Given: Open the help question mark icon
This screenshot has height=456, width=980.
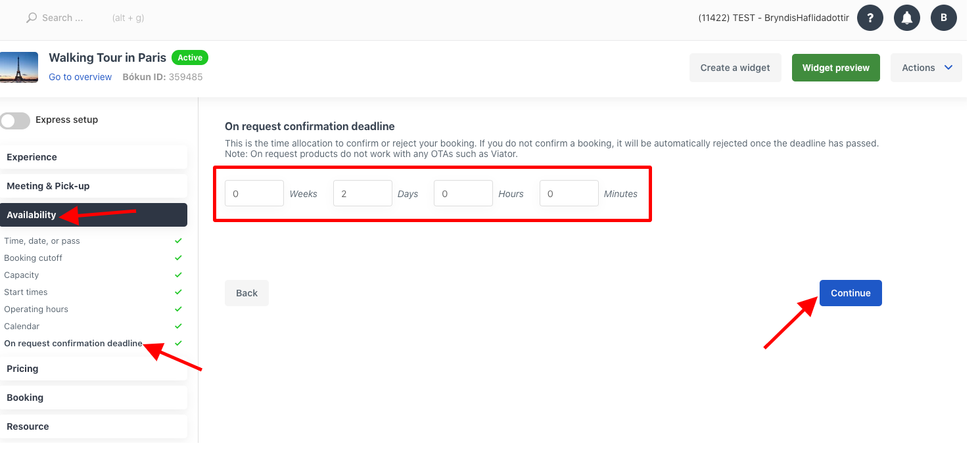Looking at the screenshot, I should (870, 18).
